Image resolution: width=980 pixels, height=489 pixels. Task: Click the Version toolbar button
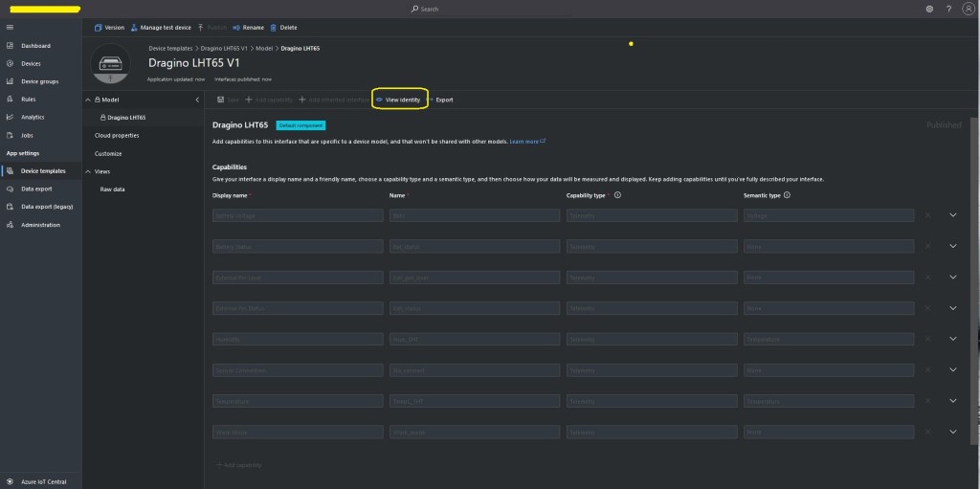[109, 28]
